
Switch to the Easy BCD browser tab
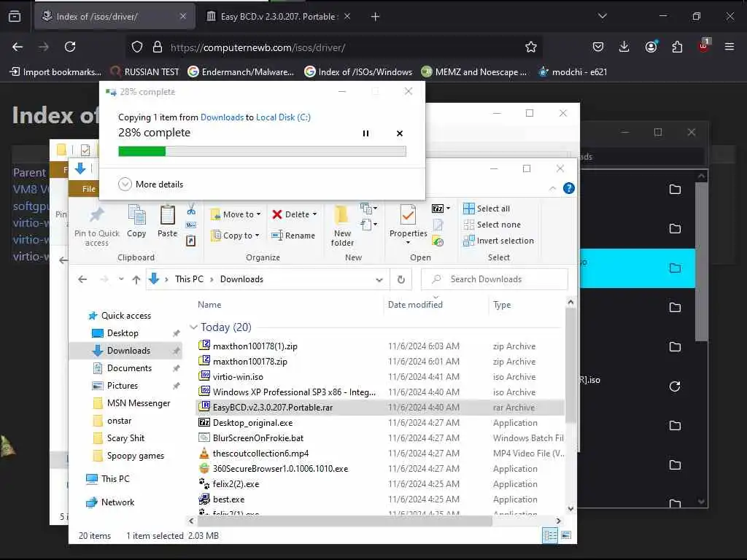tap(279, 17)
